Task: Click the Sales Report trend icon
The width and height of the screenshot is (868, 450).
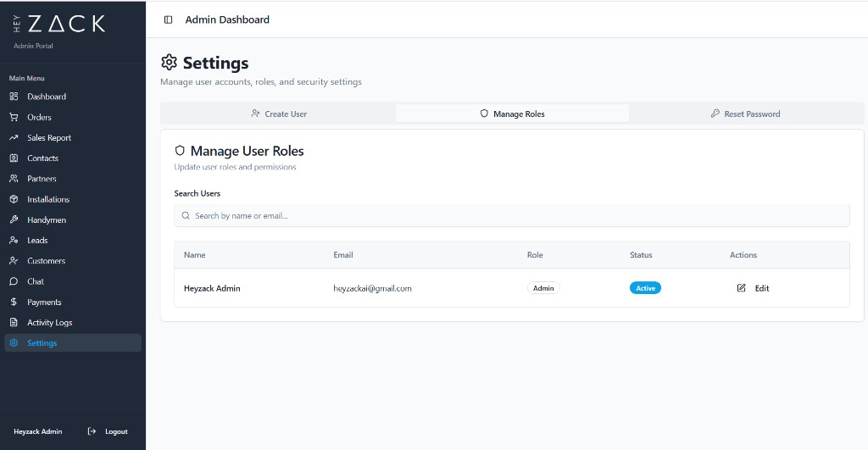Action: click(x=14, y=137)
